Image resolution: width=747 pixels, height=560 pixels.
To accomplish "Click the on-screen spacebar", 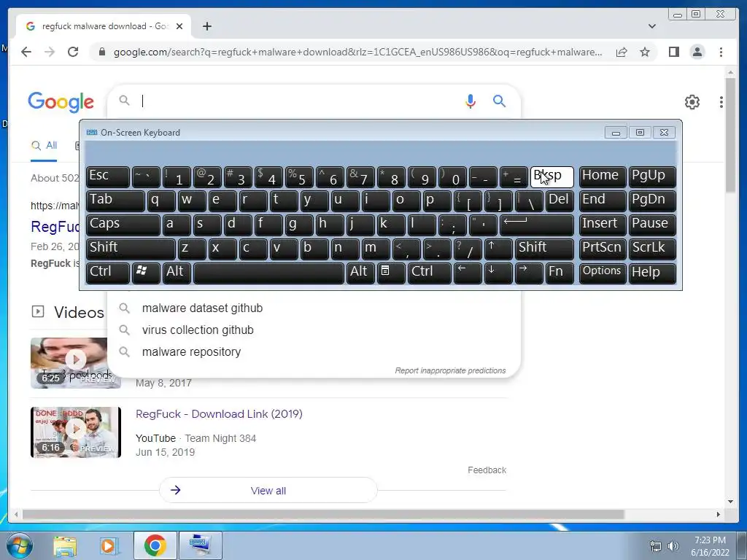I will click(x=268, y=273).
